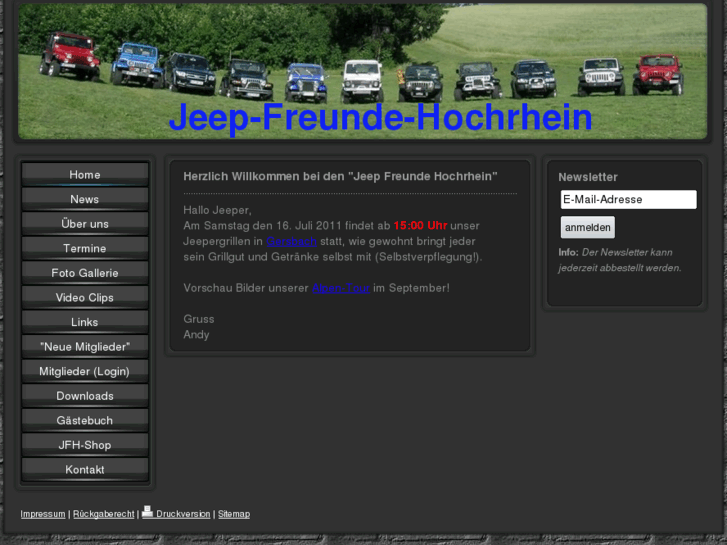Open the Home menu item
The height and width of the screenshot is (545, 727).
point(85,175)
